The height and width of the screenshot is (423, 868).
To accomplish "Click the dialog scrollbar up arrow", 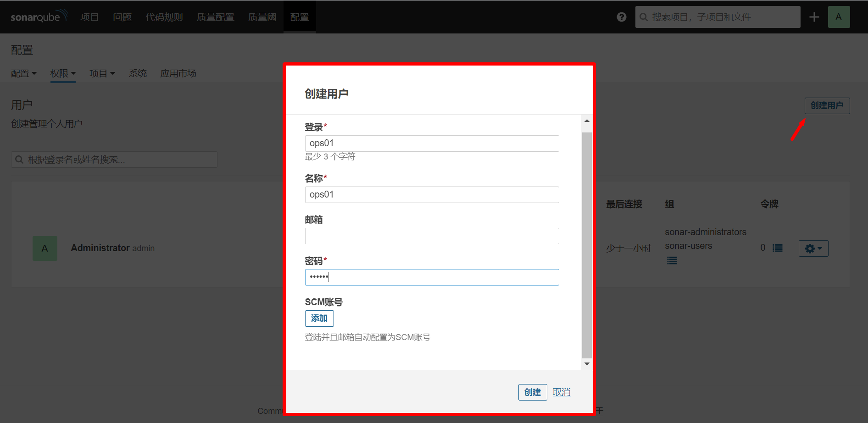I will click(587, 121).
